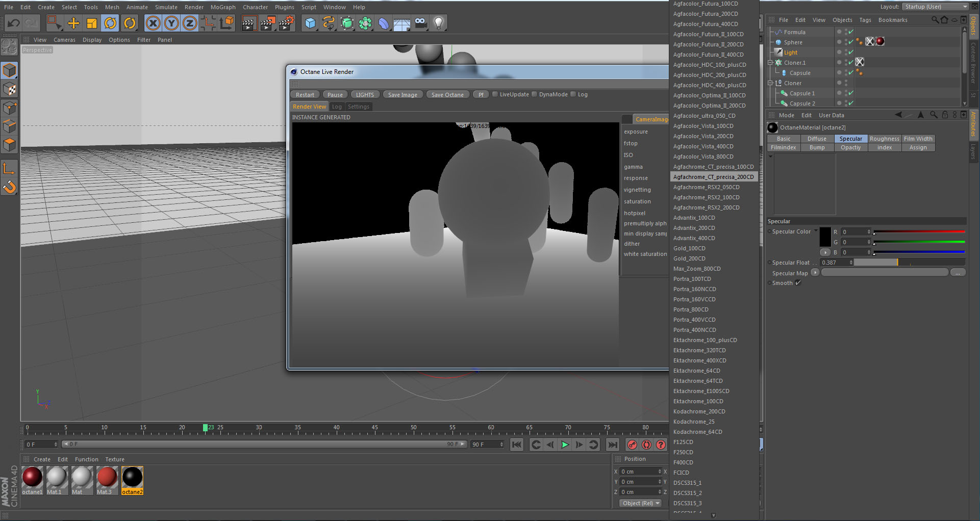The height and width of the screenshot is (521, 980).
Task: Click the Enable Snap magnet icon
Action: point(10,187)
